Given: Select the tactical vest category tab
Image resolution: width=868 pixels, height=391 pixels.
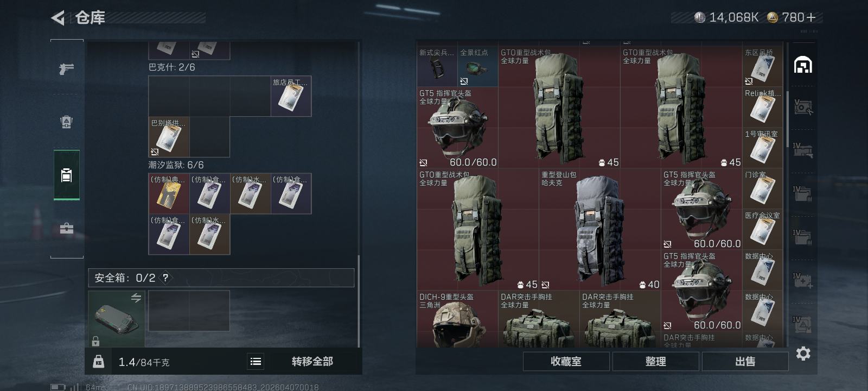Looking at the screenshot, I should [66, 122].
